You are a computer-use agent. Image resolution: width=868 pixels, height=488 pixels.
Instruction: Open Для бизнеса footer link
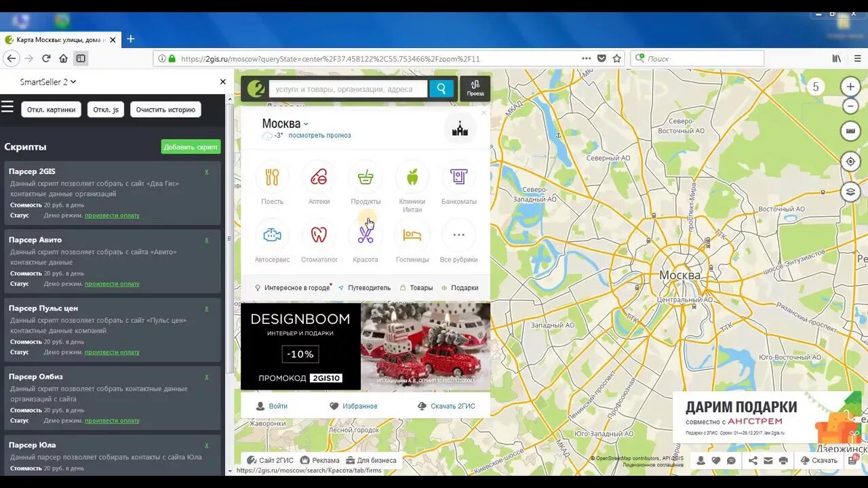372,460
